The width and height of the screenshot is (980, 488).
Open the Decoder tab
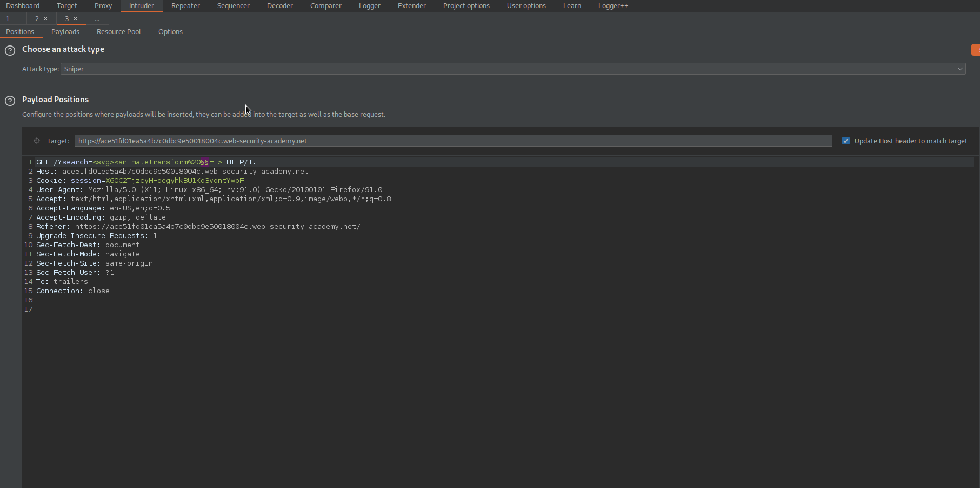tap(280, 6)
